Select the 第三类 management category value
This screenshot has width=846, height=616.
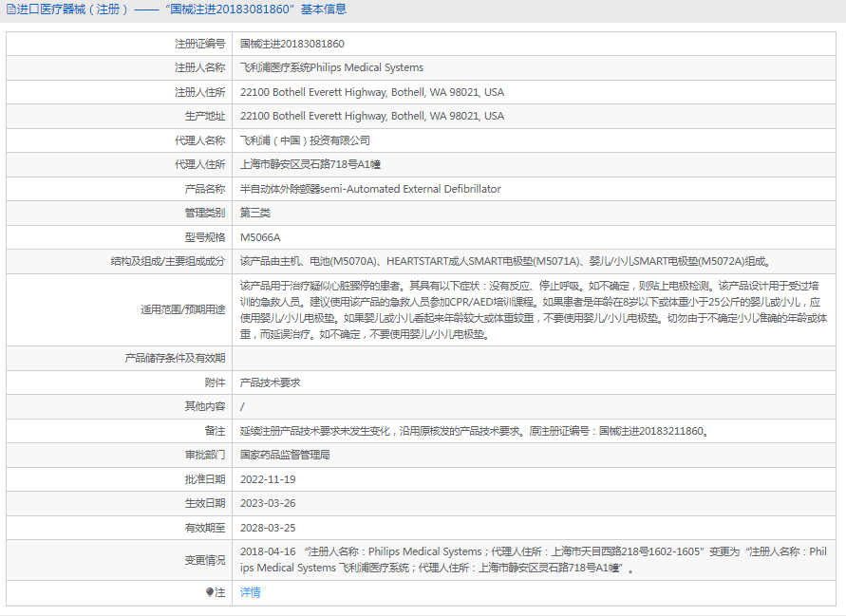point(255,213)
